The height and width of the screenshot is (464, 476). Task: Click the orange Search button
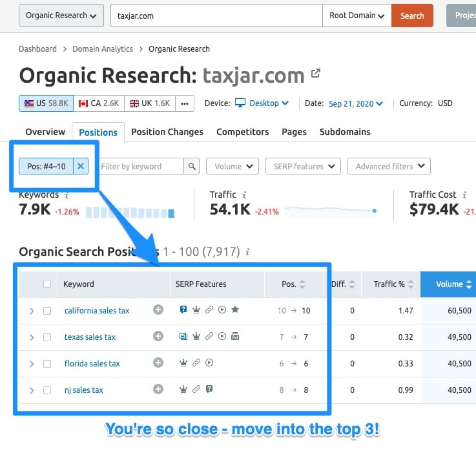(412, 16)
